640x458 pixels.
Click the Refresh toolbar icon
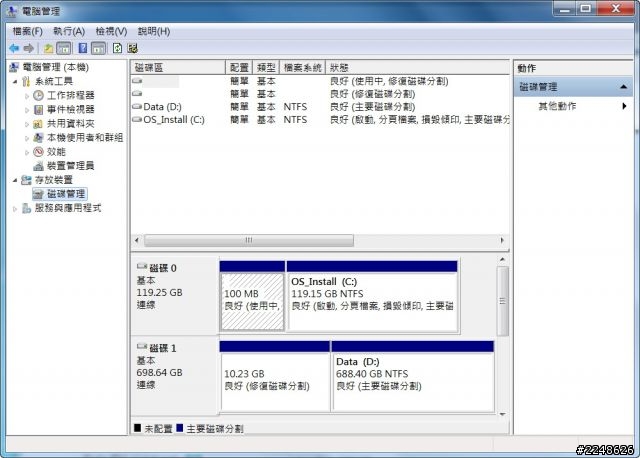[x=117, y=48]
